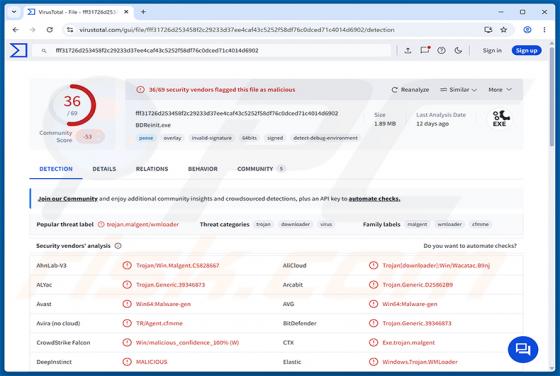Click the trojan threat category chip
The height and width of the screenshot is (376, 560).
264,224
